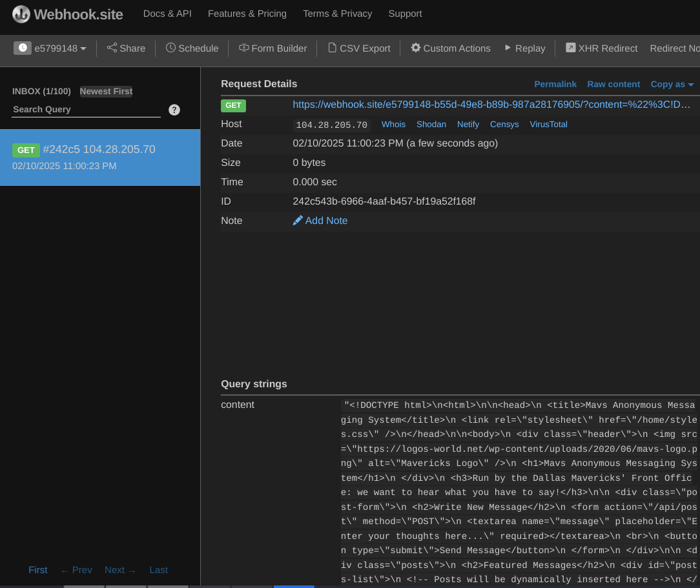Open VirusTotal lookup for host IP

click(548, 125)
